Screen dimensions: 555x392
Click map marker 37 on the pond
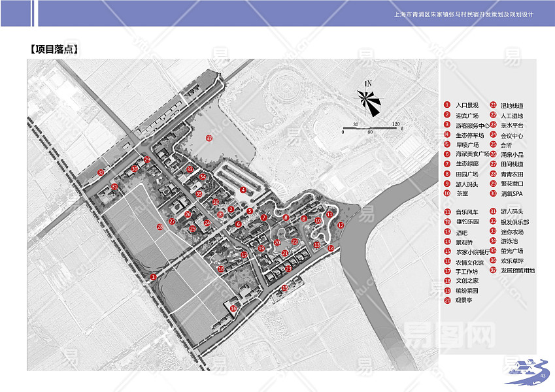[209, 139]
